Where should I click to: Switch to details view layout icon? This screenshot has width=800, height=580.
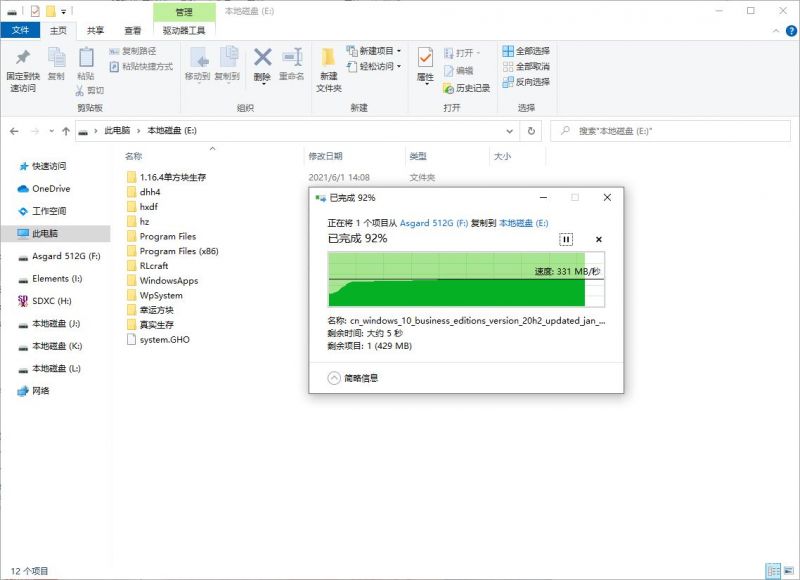773,570
